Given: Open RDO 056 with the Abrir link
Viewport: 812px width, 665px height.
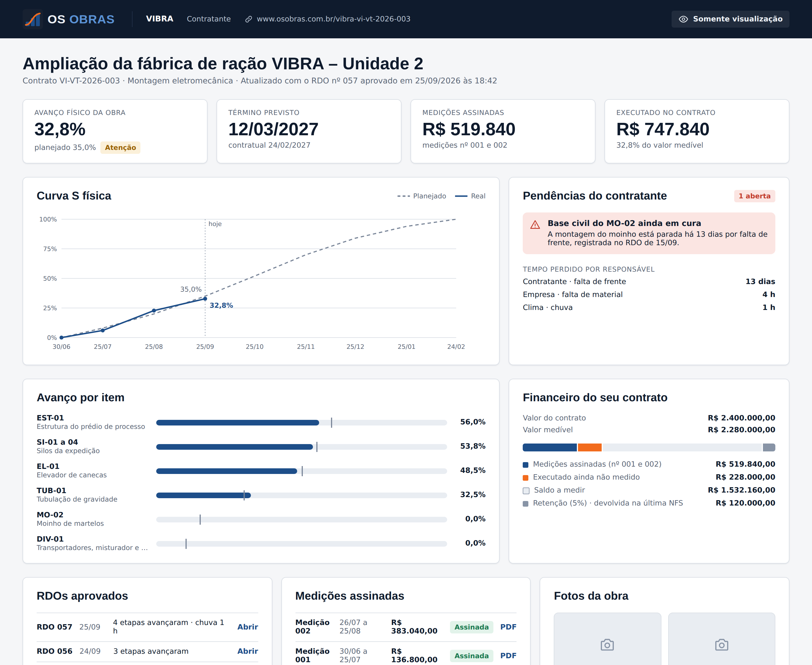Looking at the screenshot, I should pyautogui.click(x=248, y=651).
